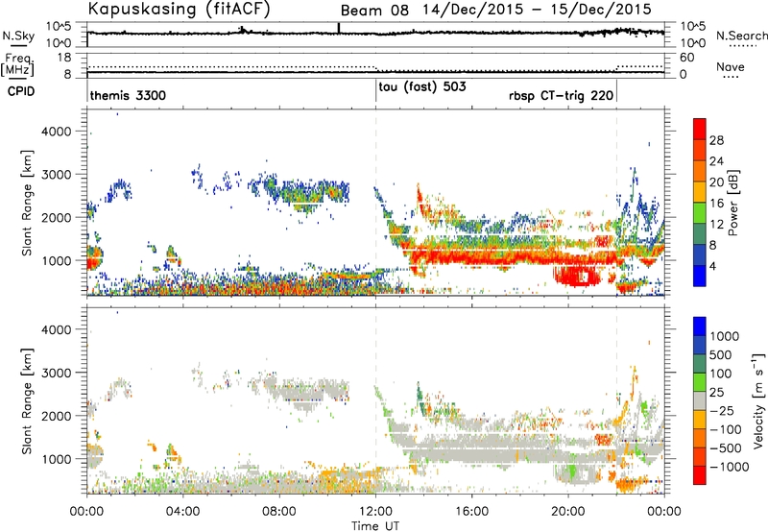Click the 'Freq. [MHz]' axis label
Screen dimensions: 768x532
(x=17, y=64)
